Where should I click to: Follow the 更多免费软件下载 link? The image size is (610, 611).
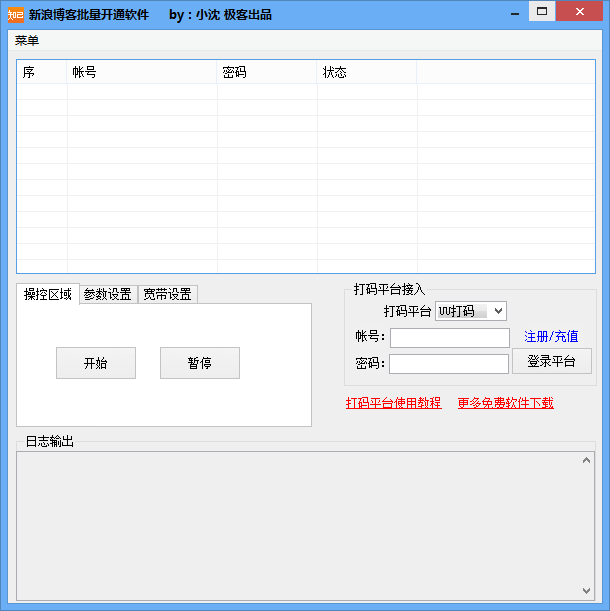pos(505,403)
